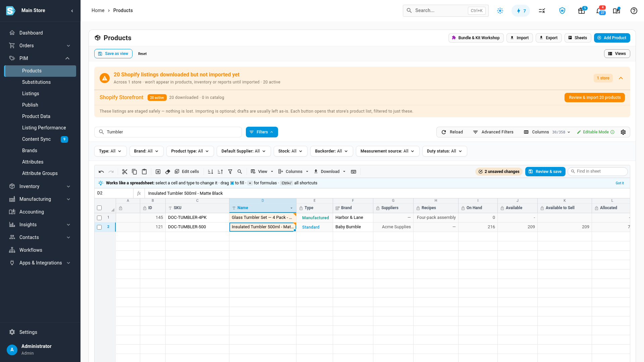
Task: Select row 2 checkbox for DOC-TUMBLER-500
Action: click(99, 227)
